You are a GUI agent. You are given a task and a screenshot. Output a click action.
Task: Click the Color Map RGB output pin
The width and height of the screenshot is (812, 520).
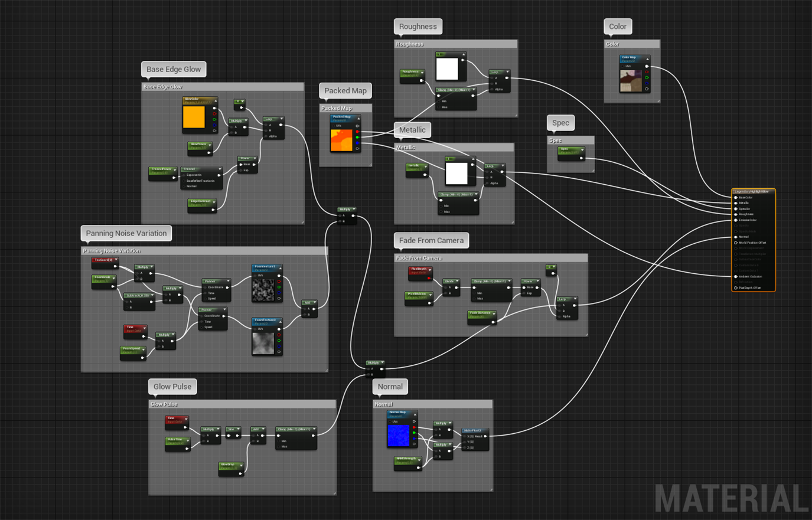(647, 66)
